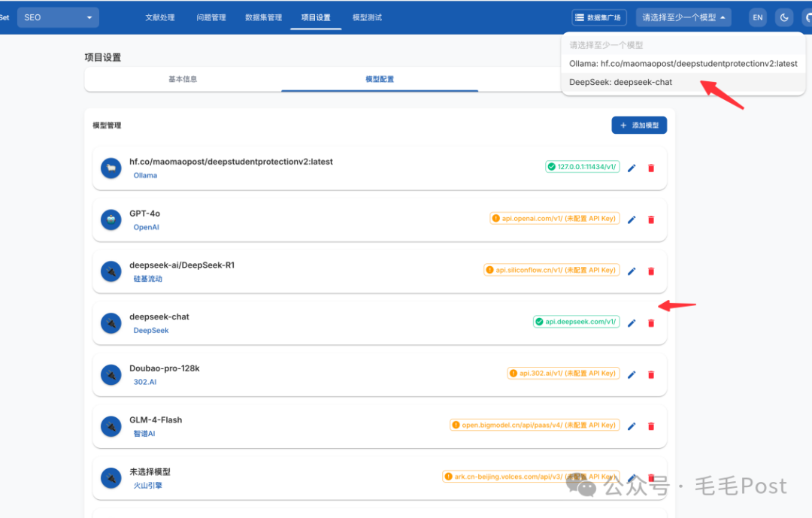Collapse the 请选择至少一个模型 dropdown

pyautogui.click(x=683, y=17)
